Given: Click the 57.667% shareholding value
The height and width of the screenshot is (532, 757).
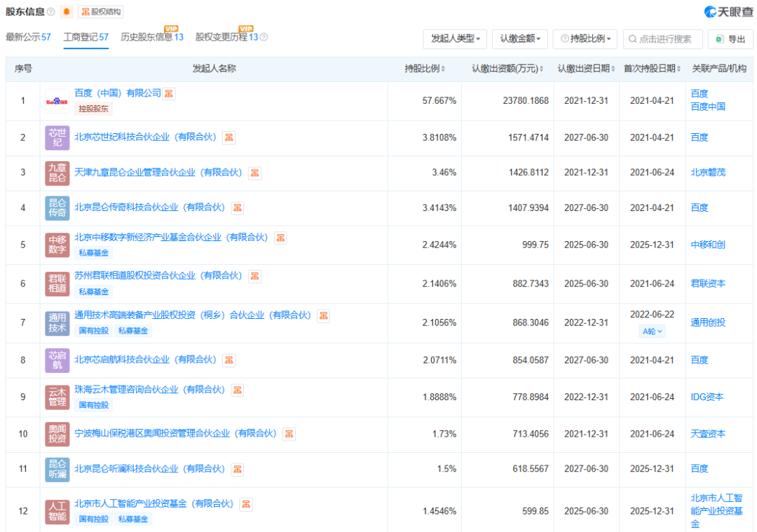Looking at the screenshot, I should (x=439, y=101).
